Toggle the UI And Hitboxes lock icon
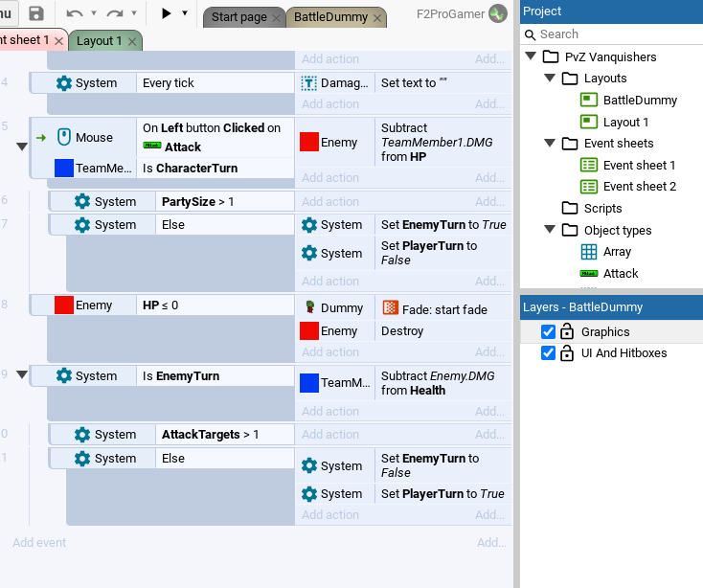The image size is (703, 588). tap(567, 352)
